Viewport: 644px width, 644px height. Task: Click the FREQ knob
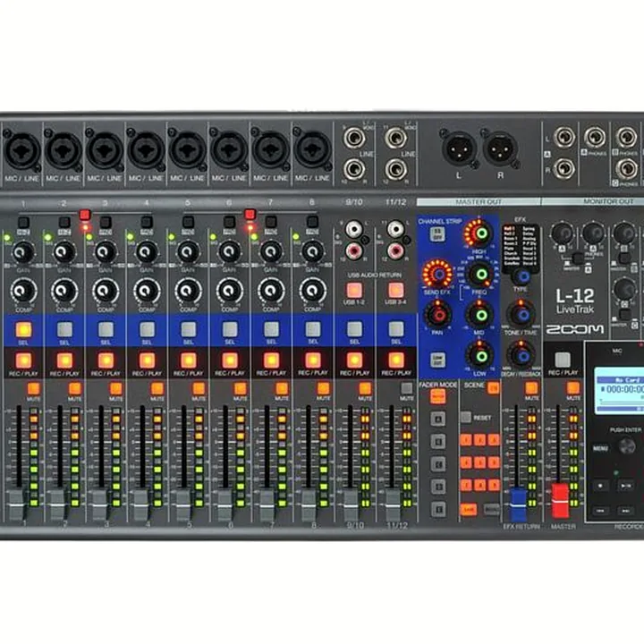click(481, 274)
